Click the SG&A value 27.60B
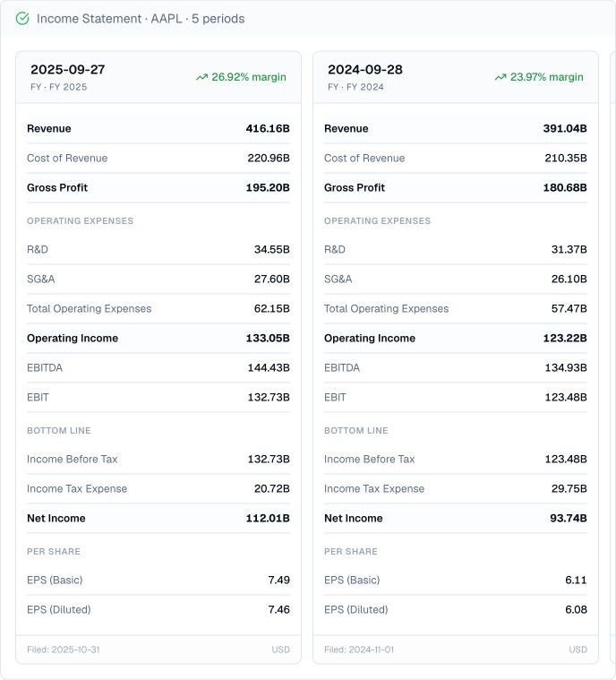The height and width of the screenshot is (680, 616). 272,279
